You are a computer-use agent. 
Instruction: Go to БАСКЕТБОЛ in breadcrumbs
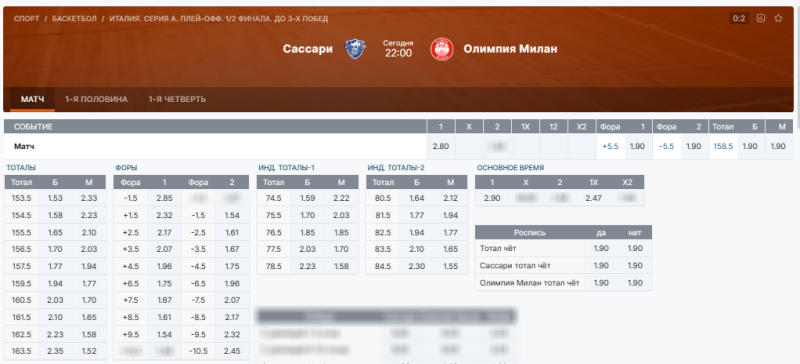(x=74, y=19)
